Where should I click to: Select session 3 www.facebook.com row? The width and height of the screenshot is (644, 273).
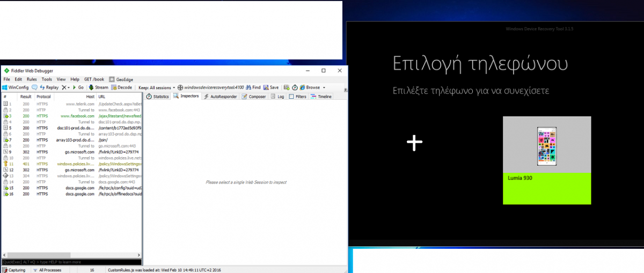tap(71, 115)
